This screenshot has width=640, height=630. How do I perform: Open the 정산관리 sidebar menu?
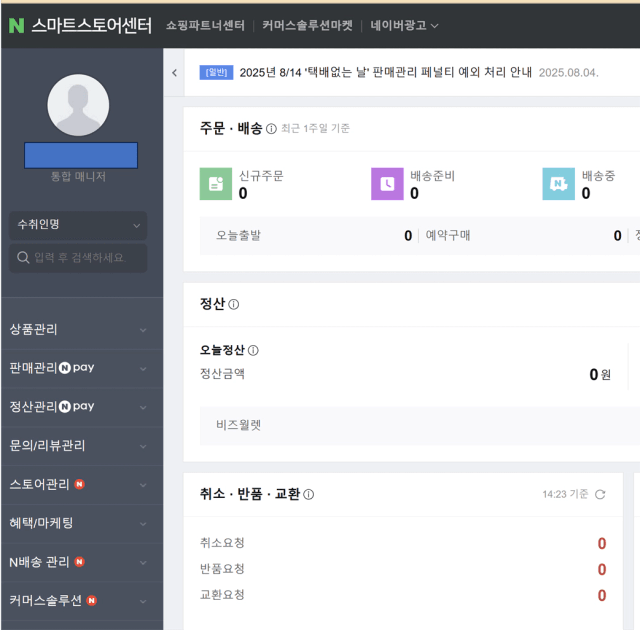click(x=82, y=407)
